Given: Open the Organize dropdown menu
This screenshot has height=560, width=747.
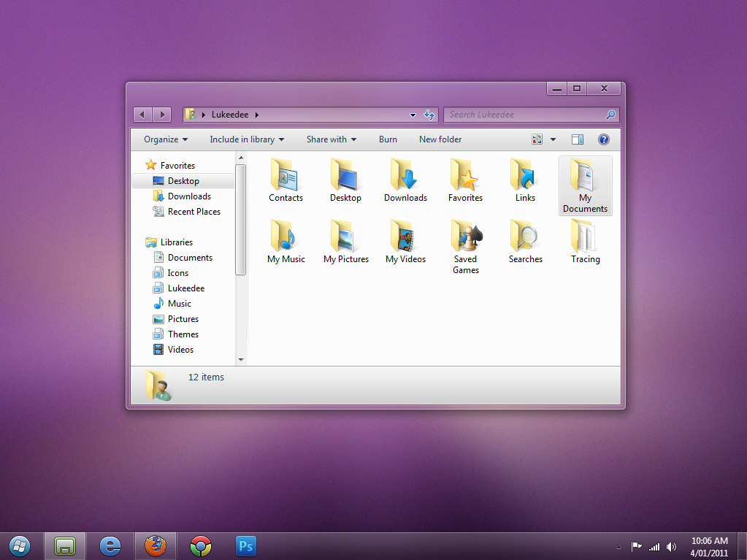Looking at the screenshot, I should tap(166, 139).
